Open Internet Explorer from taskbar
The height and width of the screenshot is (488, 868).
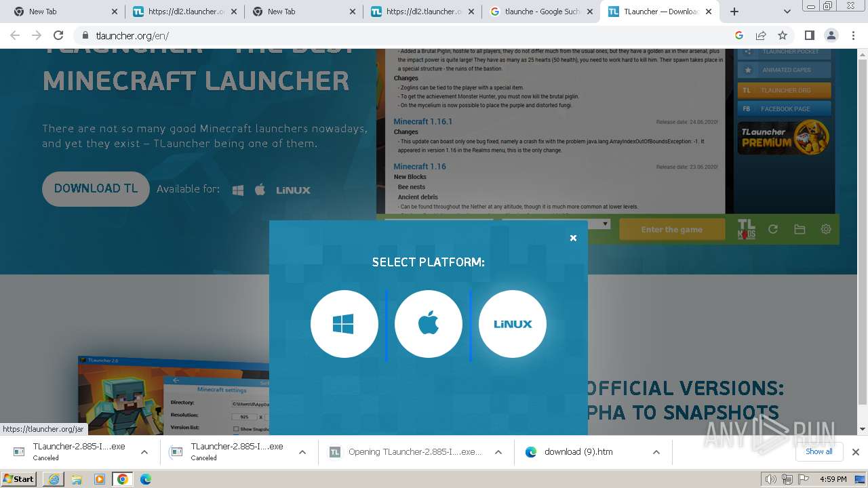tap(54, 479)
